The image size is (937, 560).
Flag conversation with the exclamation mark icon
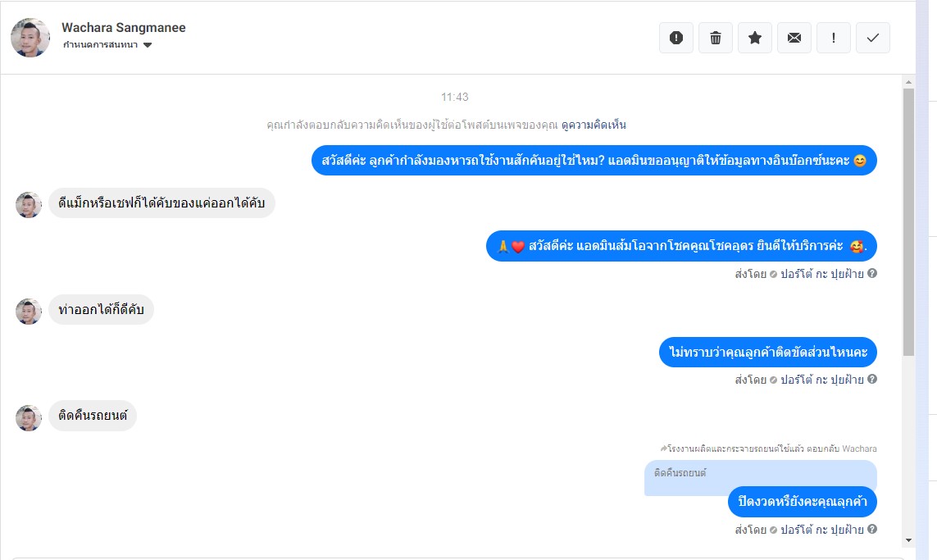(834, 38)
